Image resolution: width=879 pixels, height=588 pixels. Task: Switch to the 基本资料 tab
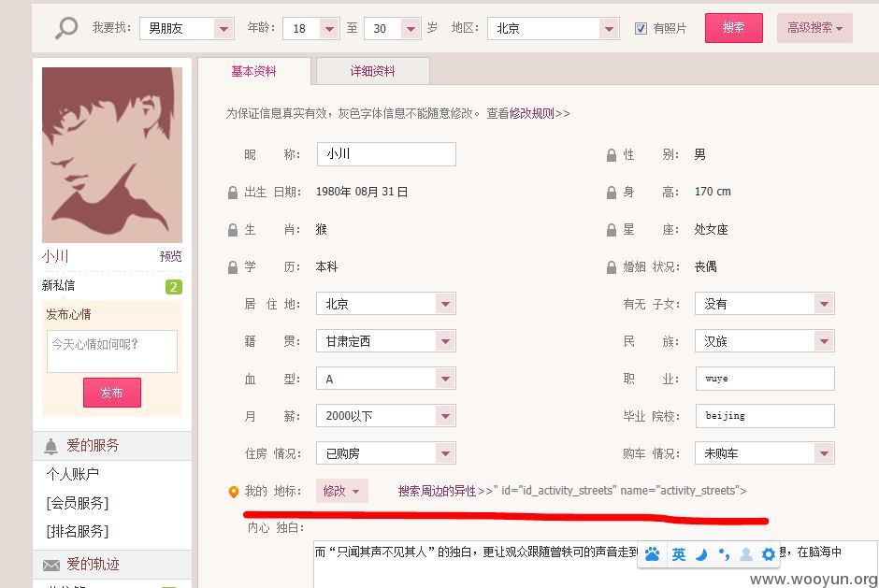[x=254, y=71]
